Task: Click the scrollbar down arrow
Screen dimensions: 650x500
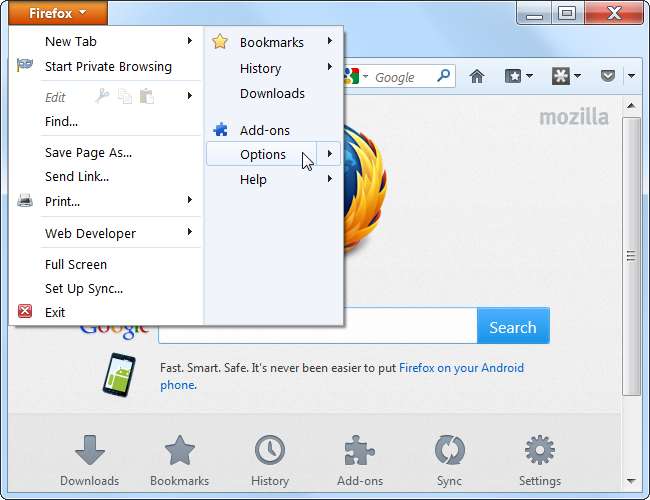Action: [631, 481]
